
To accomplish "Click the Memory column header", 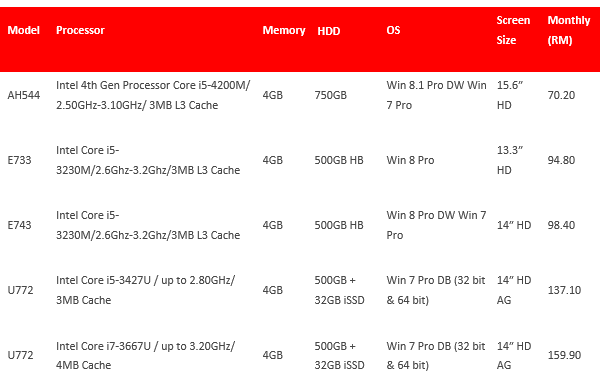I will click(x=284, y=30).
